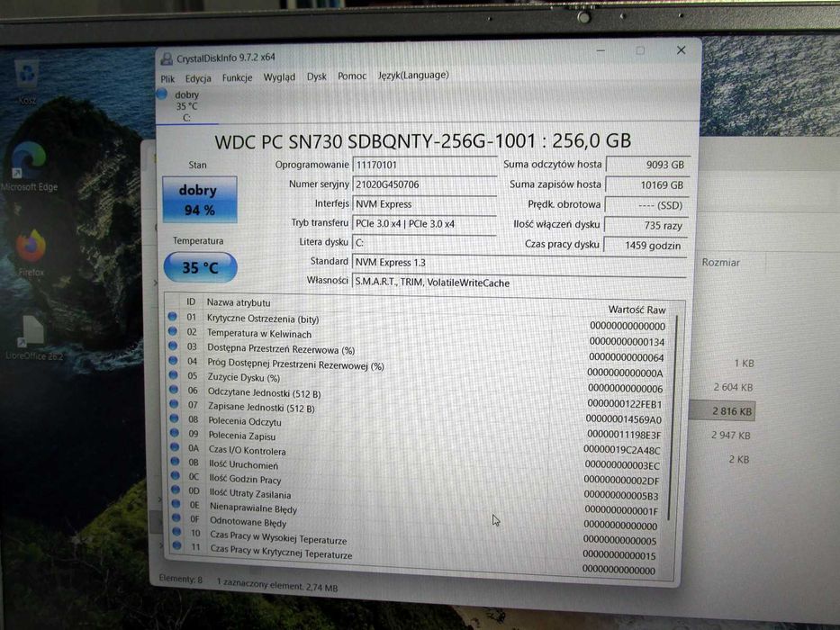Select the 2 816 KB file row in the background window
The image size is (840, 630).
(723, 411)
